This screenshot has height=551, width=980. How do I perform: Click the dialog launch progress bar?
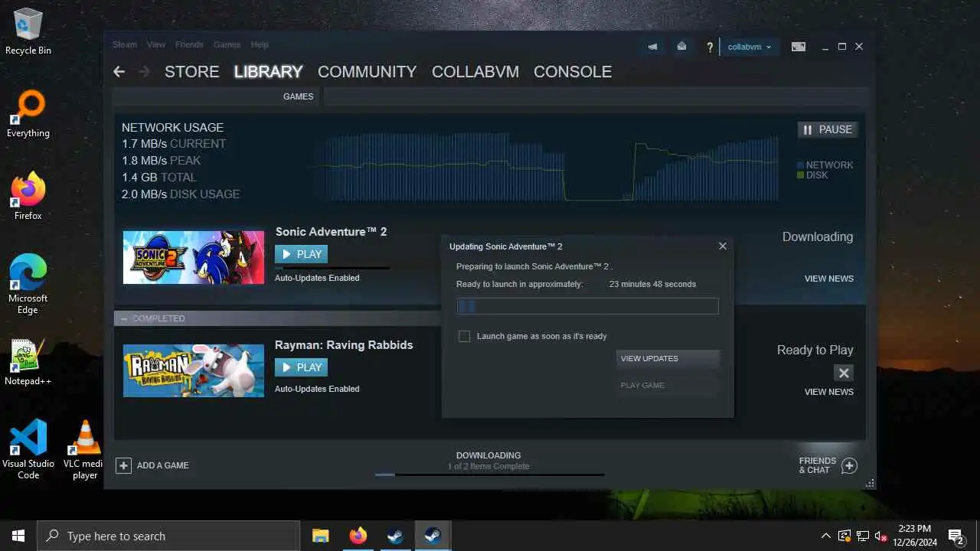click(588, 306)
